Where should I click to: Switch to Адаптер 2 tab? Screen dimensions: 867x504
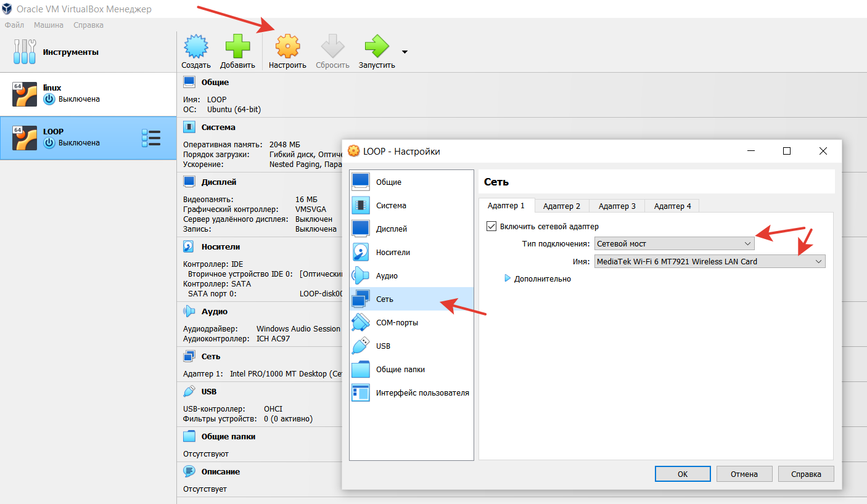562,206
